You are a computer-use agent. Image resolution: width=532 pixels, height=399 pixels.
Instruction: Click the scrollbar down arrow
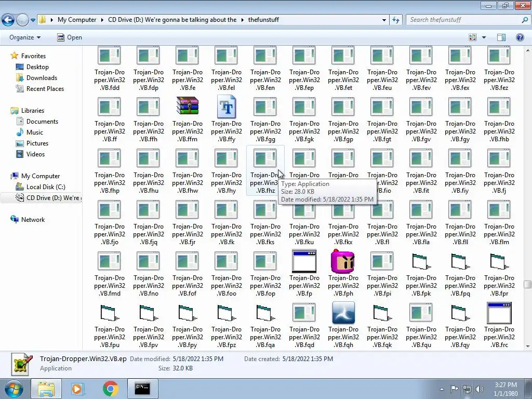[528, 347]
